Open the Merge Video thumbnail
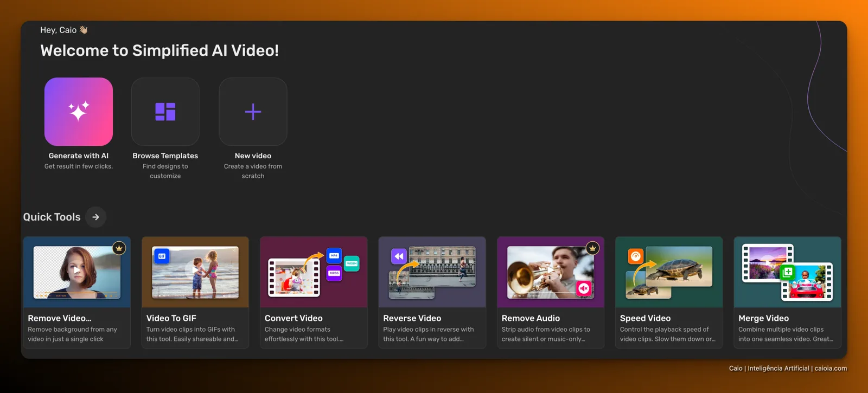The image size is (868, 393). click(787, 272)
